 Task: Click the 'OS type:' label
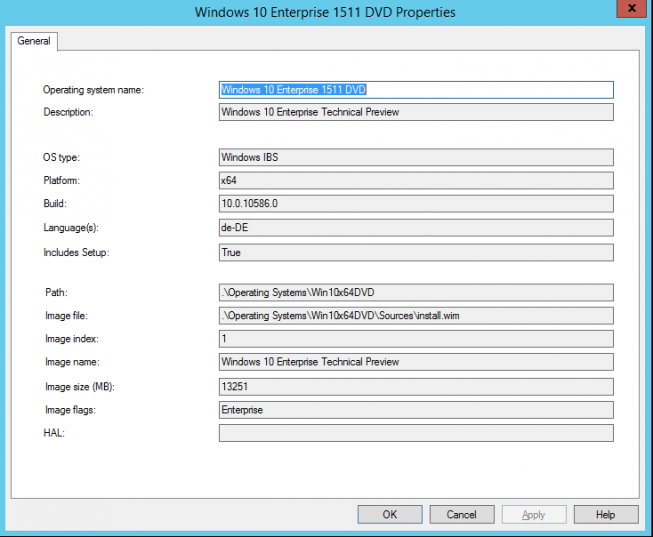coord(61,157)
